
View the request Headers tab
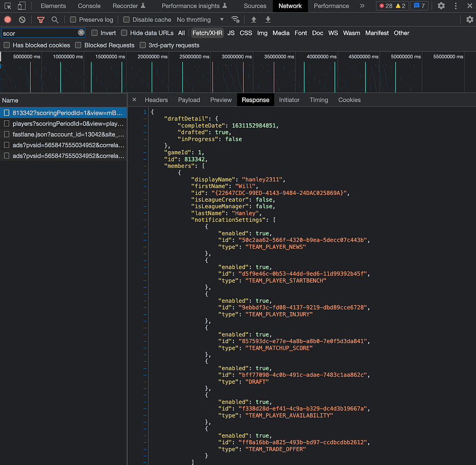coord(156,100)
